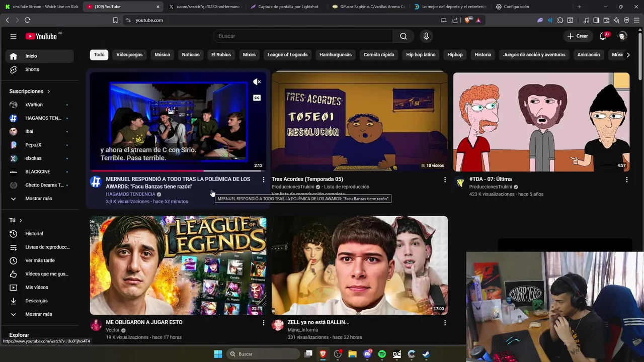This screenshot has width=644, height=362.
Task: Open ZELL ya no está BALLIN thumbnail
Action: (360, 265)
